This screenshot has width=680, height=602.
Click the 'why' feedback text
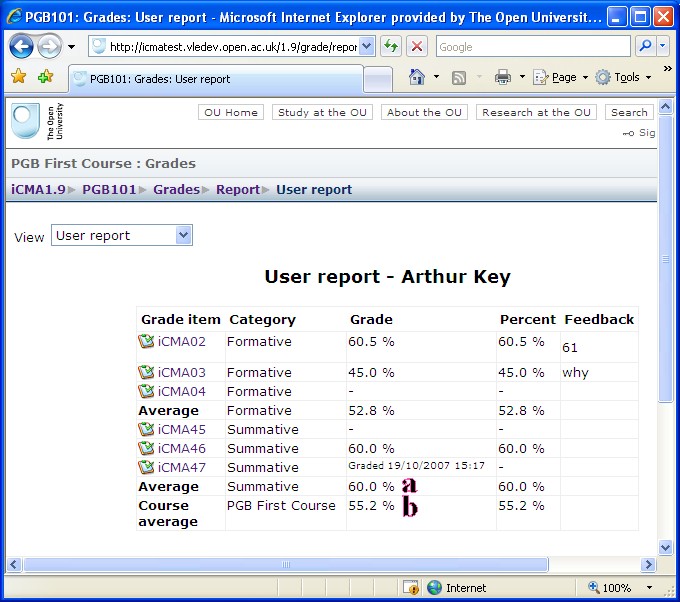point(575,373)
